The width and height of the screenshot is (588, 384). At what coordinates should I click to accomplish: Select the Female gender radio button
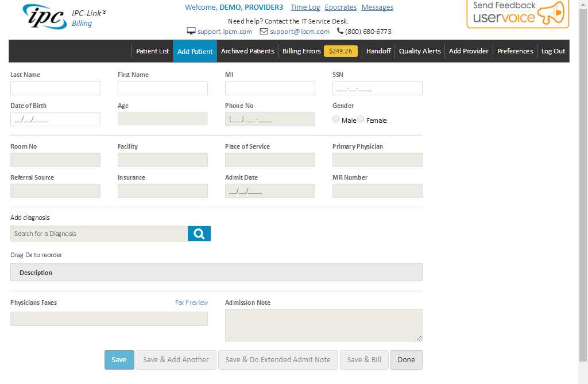click(361, 119)
